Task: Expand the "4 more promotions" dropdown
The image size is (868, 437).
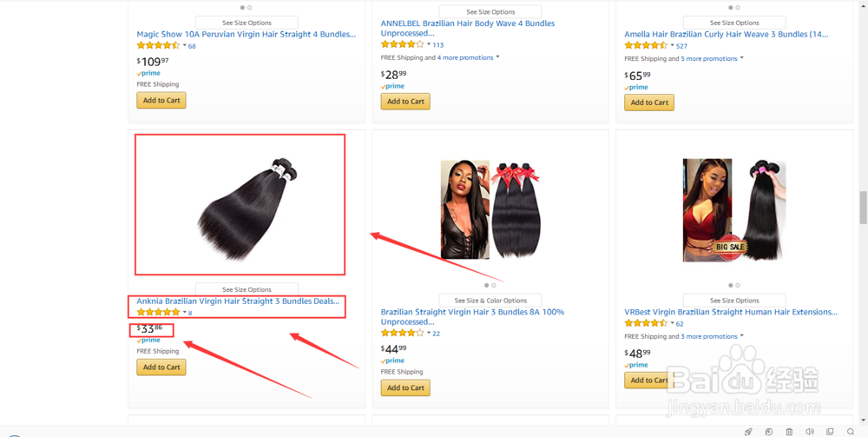Action: point(469,57)
